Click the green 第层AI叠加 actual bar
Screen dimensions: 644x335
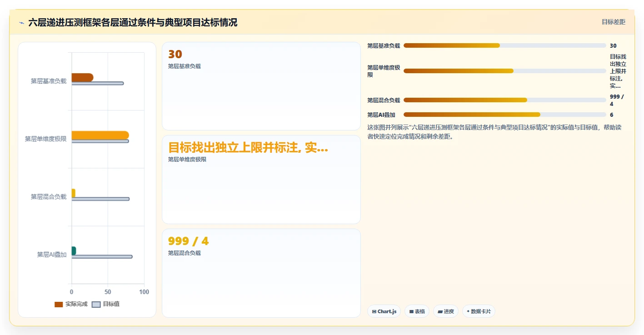[x=74, y=251]
